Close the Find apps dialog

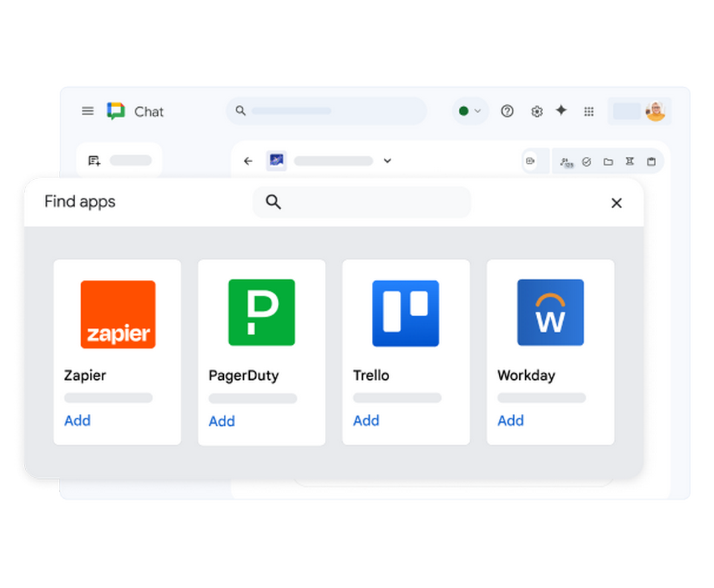[x=617, y=203]
